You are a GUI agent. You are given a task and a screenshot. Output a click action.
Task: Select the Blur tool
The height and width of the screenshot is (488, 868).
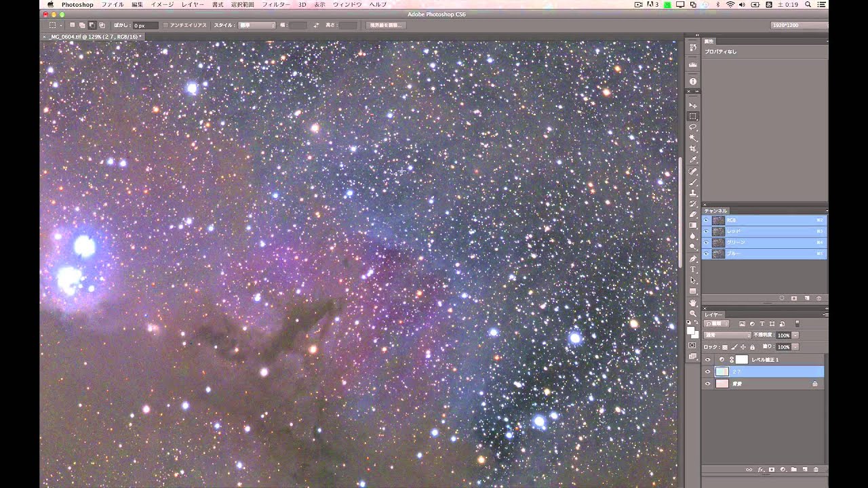[693, 237]
